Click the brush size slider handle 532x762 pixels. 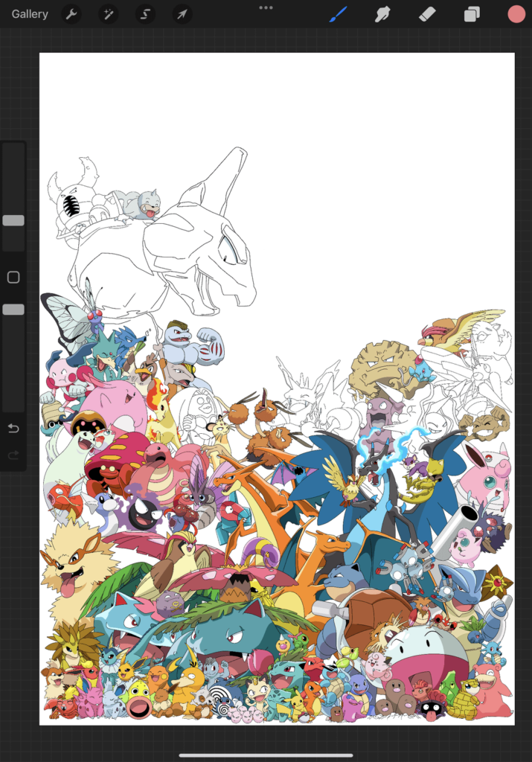click(x=13, y=220)
